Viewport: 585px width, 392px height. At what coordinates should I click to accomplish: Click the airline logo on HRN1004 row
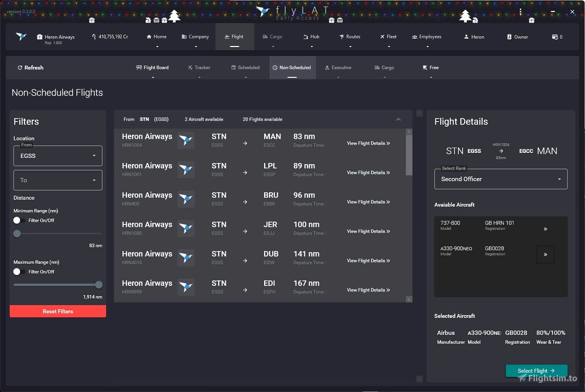(x=186, y=140)
